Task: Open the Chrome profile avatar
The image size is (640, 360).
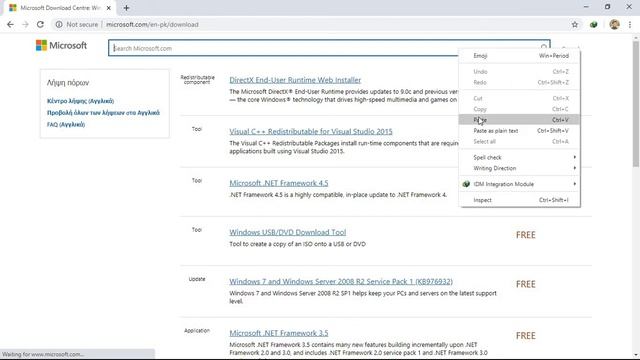Action: coord(614,24)
